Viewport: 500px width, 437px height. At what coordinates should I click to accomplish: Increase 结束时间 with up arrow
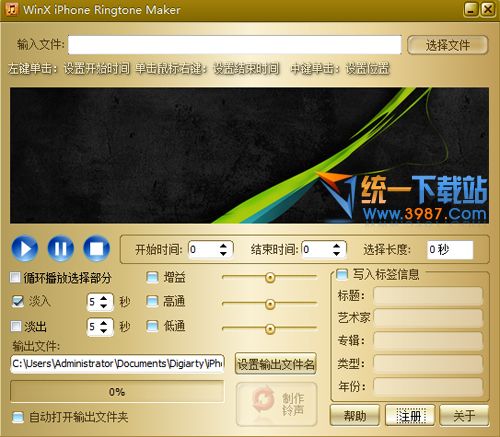(337, 246)
